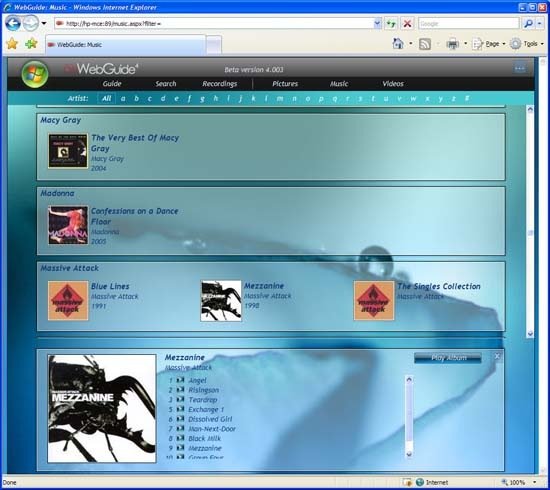Open the Videos section
This screenshot has height=490, width=550.
[x=393, y=83]
